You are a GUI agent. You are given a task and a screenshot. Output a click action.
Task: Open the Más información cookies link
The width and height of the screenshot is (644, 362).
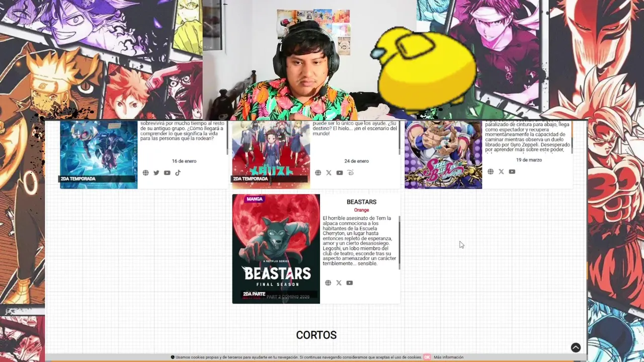point(448,357)
